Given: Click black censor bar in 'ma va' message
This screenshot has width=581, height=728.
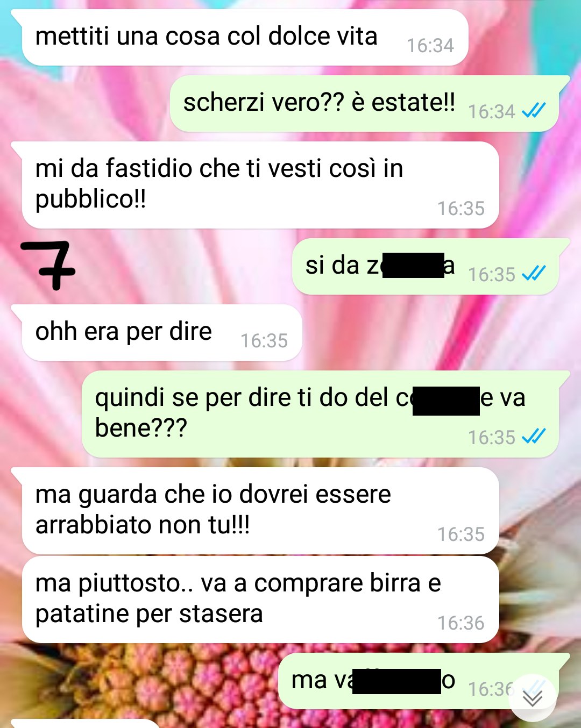Looking at the screenshot, I should [x=397, y=681].
